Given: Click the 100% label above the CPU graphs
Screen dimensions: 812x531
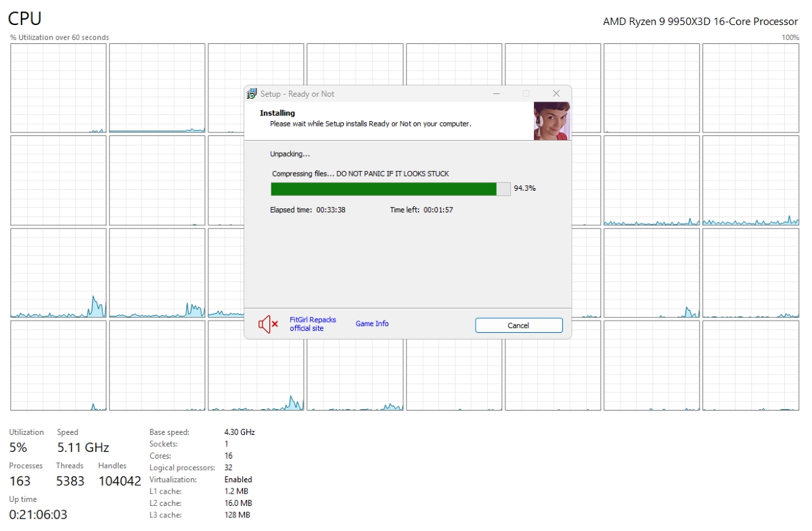Looking at the screenshot, I should pos(790,38).
